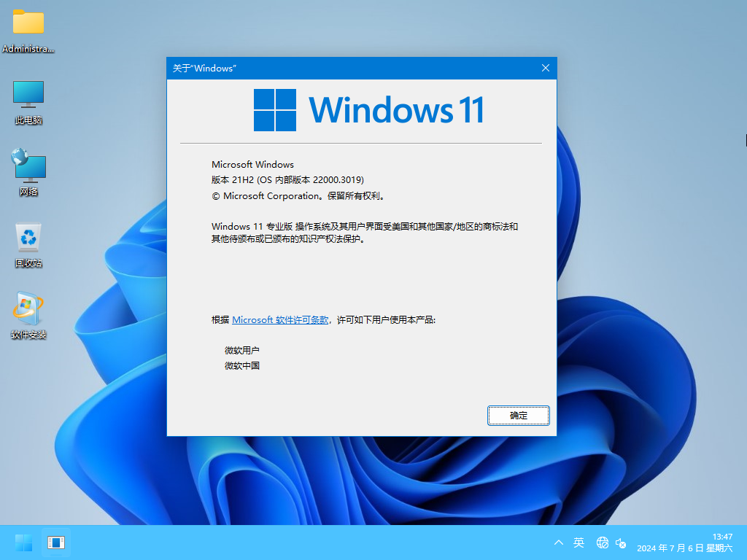Viewport: 747px width, 560px height.
Task: Select the 网络 desktop icon
Action: point(28,172)
